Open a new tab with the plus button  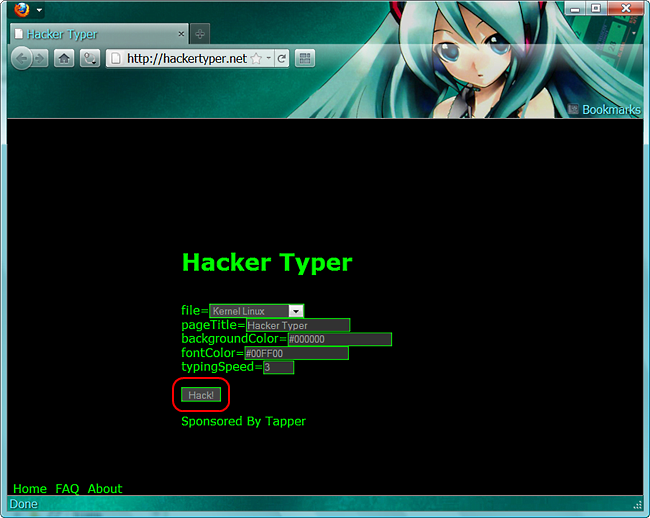[x=200, y=34]
